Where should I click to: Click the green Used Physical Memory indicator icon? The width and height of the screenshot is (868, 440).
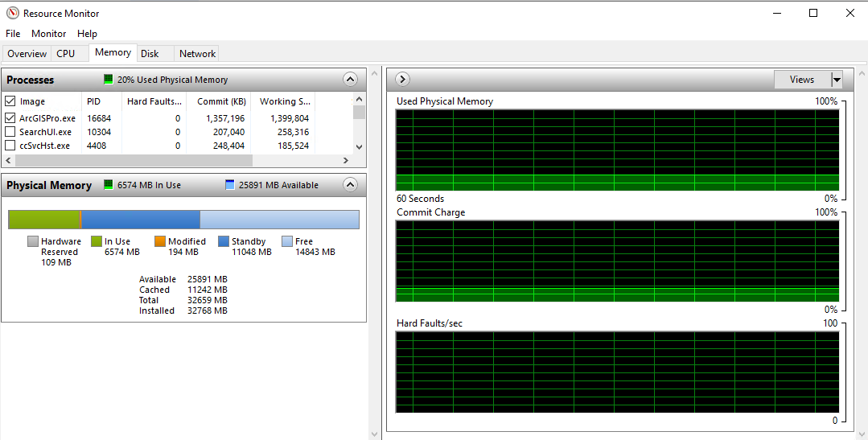pos(109,80)
